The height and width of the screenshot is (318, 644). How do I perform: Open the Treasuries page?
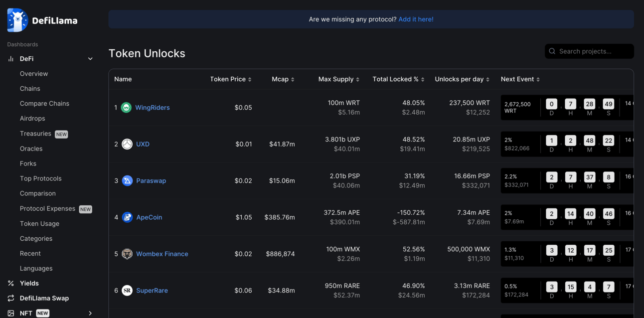[35, 134]
